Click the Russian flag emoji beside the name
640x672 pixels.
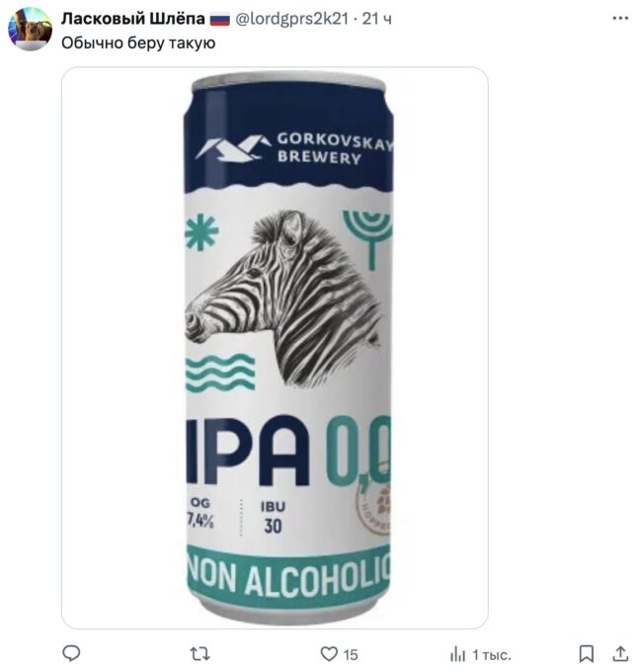click(x=220, y=20)
